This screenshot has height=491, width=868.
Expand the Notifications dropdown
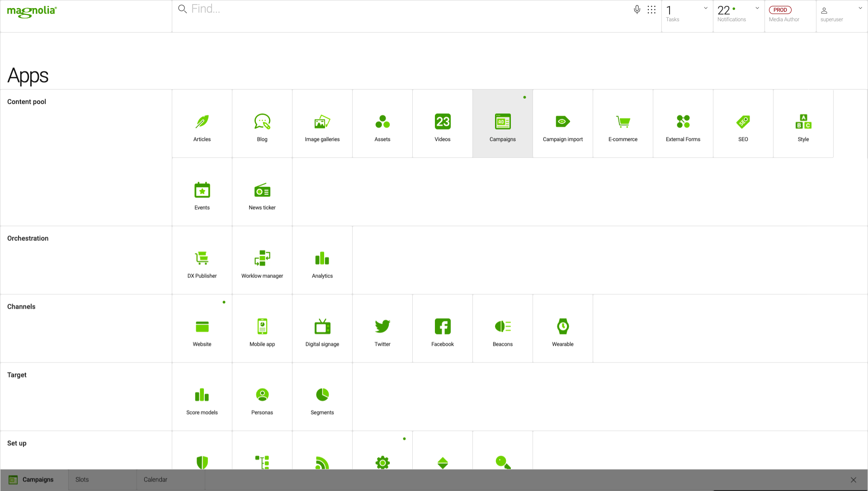pyautogui.click(x=757, y=8)
